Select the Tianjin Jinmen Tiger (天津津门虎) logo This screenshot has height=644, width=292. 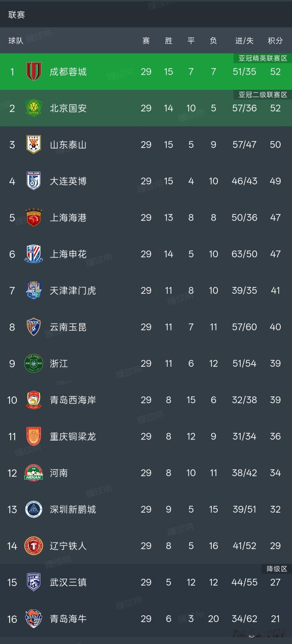(34, 290)
